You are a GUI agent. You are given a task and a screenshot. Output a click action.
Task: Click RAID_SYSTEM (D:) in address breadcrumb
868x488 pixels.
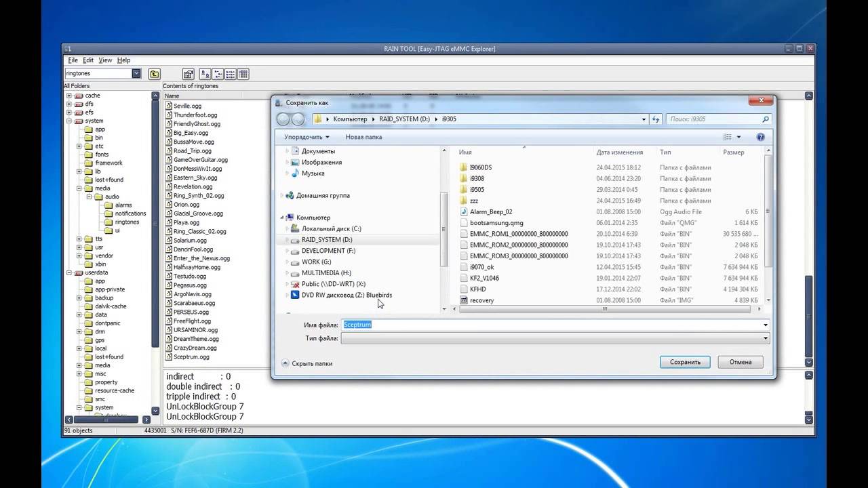pyautogui.click(x=403, y=119)
